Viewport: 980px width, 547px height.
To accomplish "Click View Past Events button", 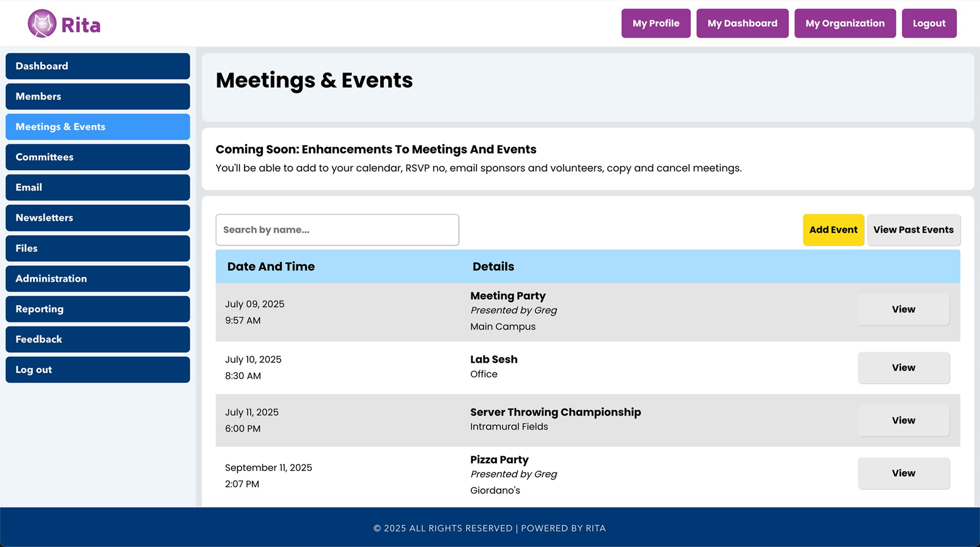I will click(x=913, y=230).
